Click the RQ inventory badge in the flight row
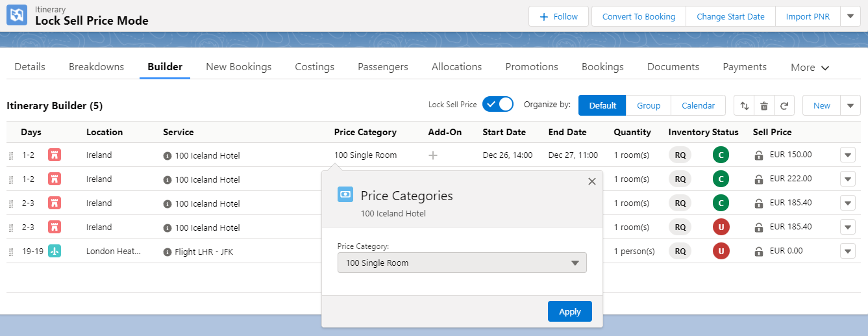 [680, 251]
